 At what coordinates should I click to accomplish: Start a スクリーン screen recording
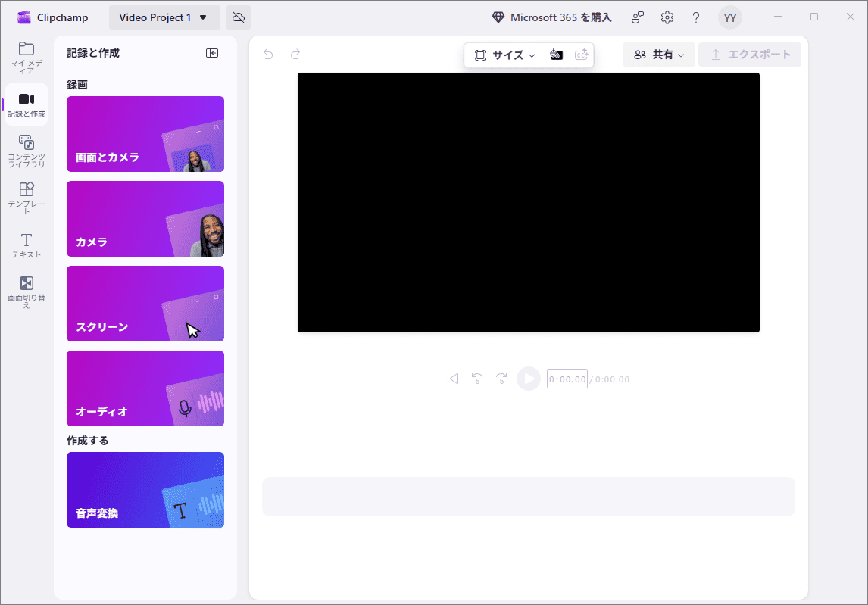pyautogui.click(x=145, y=304)
